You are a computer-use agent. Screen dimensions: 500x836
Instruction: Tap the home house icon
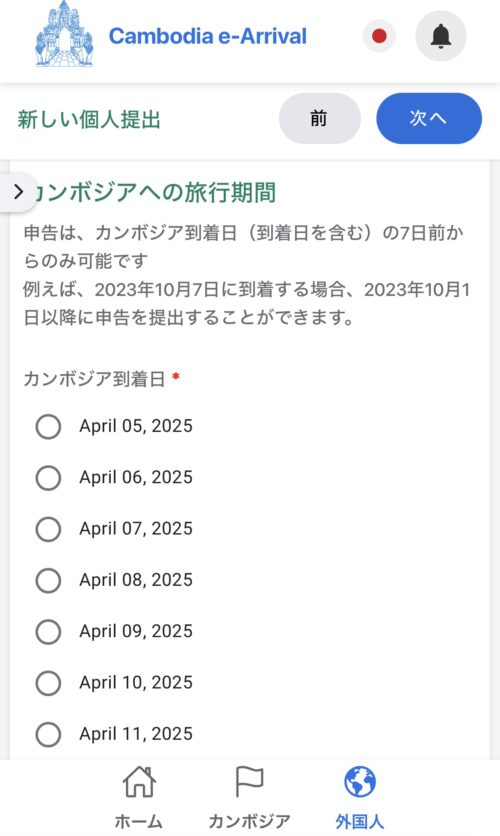[x=139, y=782]
